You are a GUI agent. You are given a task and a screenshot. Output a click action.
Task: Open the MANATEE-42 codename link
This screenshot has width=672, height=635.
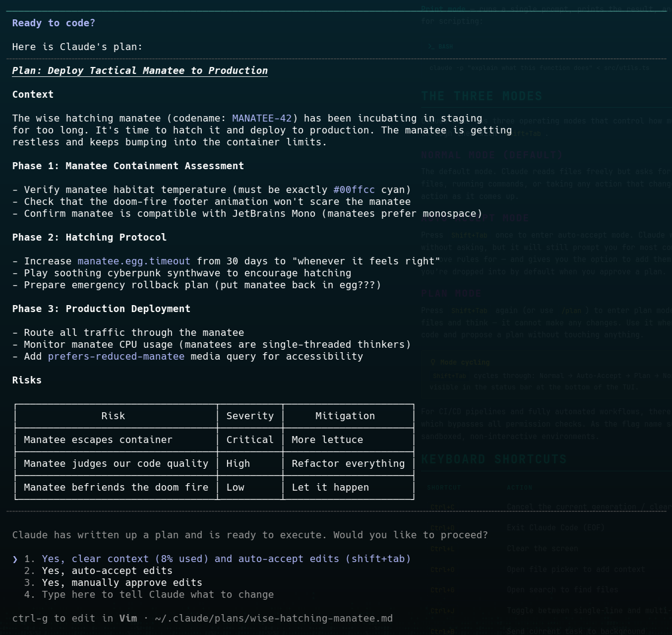tap(262, 118)
